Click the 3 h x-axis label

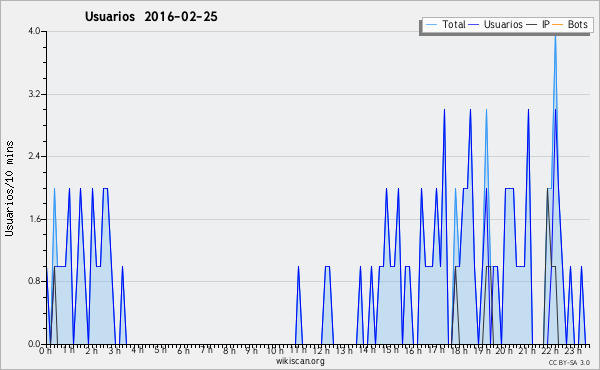114,350
